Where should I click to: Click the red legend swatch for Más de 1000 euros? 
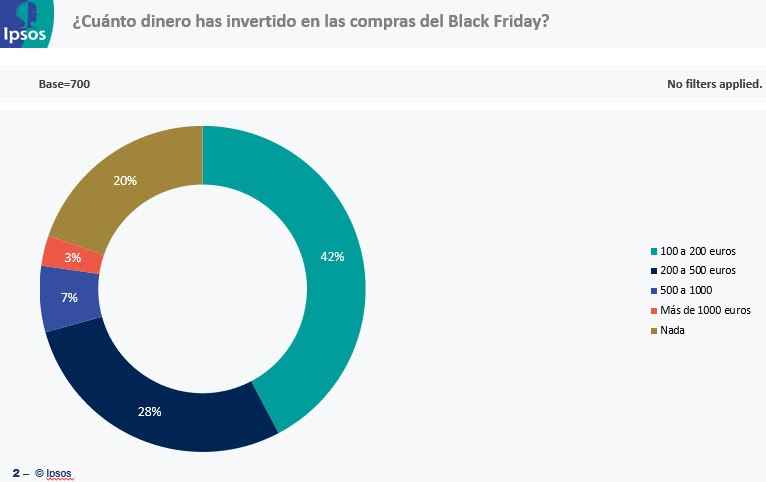tap(654, 310)
